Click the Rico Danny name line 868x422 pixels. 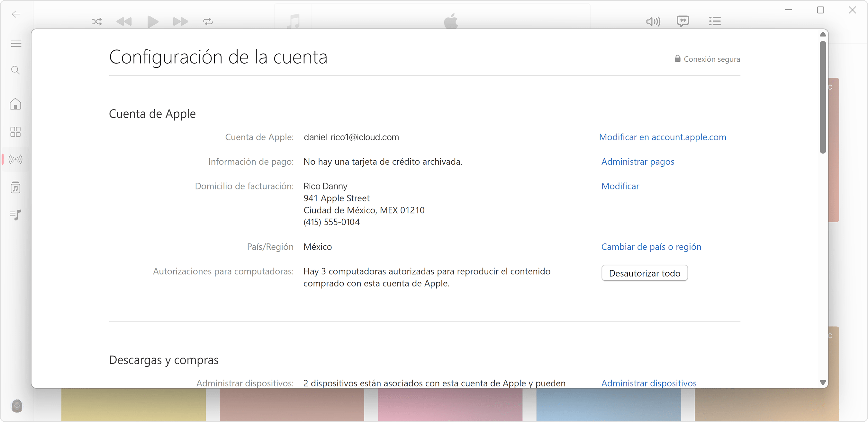pyautogui.click(x=325, y=186)
